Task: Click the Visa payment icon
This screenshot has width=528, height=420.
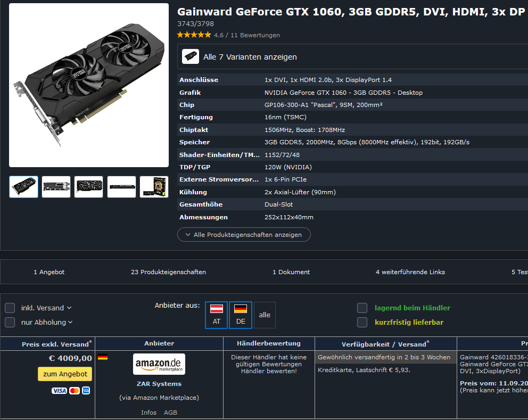Action: tap(59, 391)
